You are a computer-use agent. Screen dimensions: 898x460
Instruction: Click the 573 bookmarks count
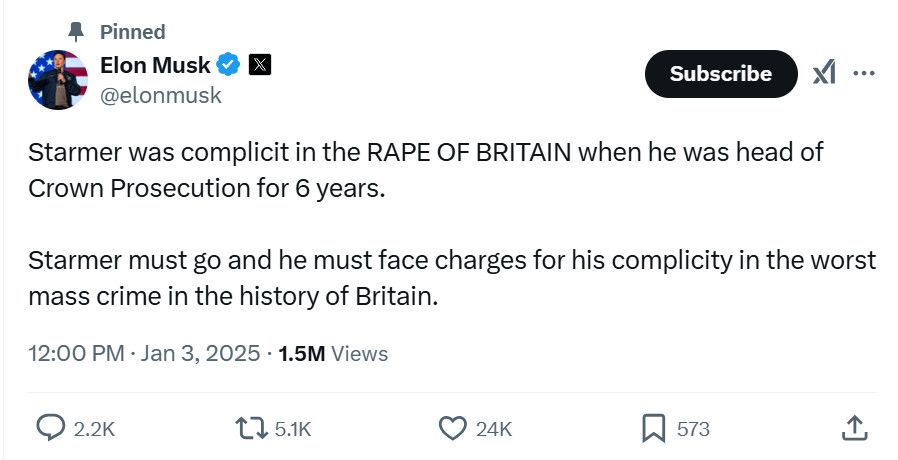tap(693, 429)
